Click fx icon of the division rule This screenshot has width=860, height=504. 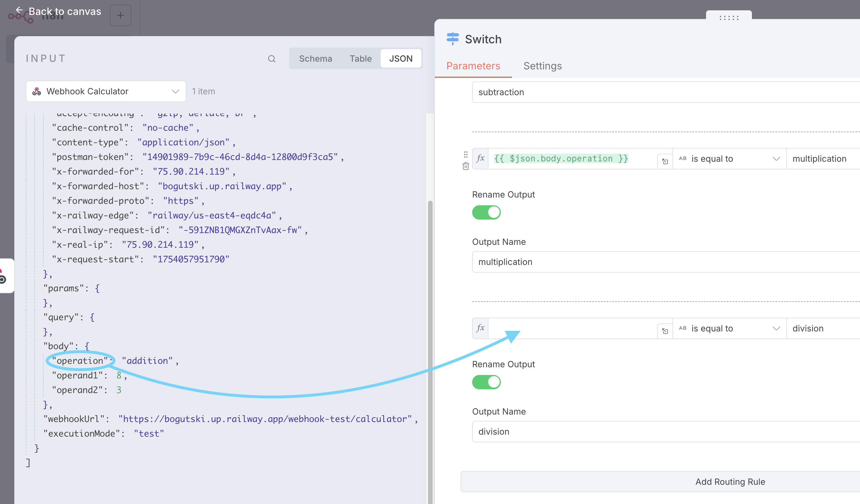[x=480, y=328]
